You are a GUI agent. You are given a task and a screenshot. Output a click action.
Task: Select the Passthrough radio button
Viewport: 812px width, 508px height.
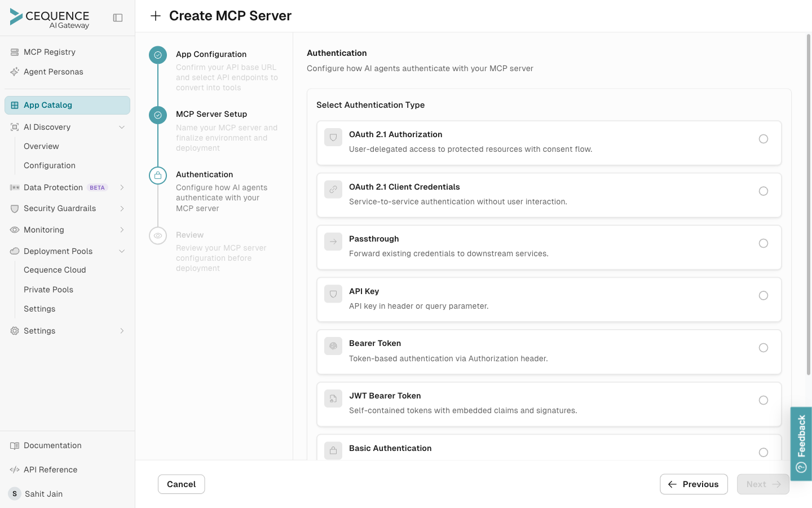[764, 243]
